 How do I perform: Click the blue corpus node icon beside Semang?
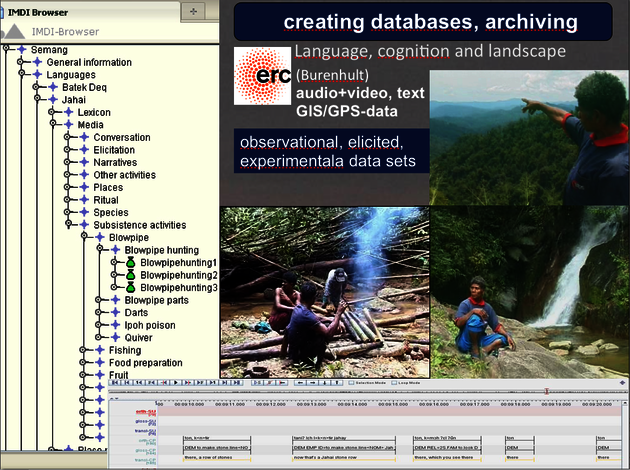[22, 49]
